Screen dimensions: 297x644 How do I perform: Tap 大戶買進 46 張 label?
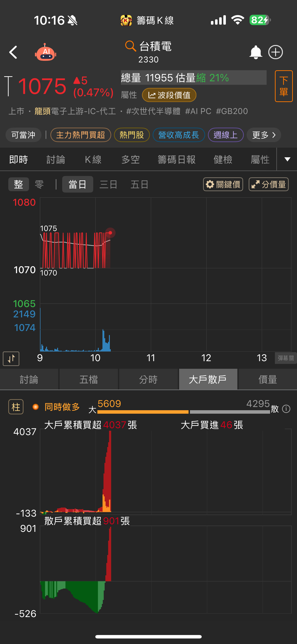[x=212, y=425]
